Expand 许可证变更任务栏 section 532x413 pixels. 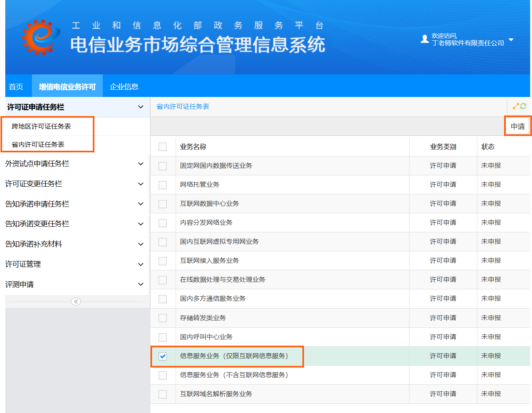tap(140, 184)
